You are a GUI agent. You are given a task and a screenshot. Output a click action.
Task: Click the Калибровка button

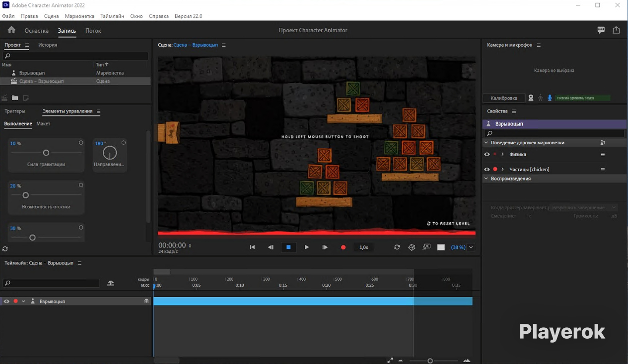pyautogui.click(x=504, y=98)
